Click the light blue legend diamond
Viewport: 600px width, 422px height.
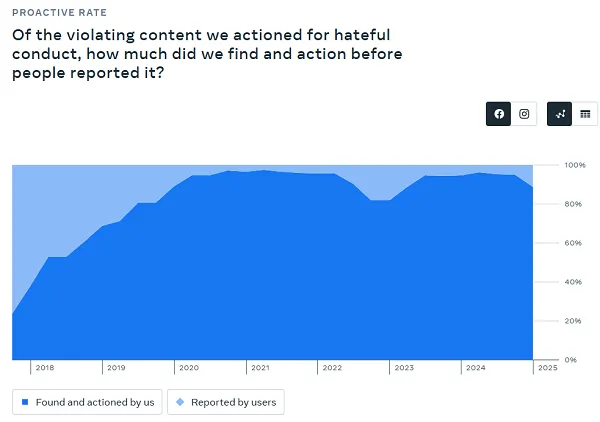click(180, 402)
